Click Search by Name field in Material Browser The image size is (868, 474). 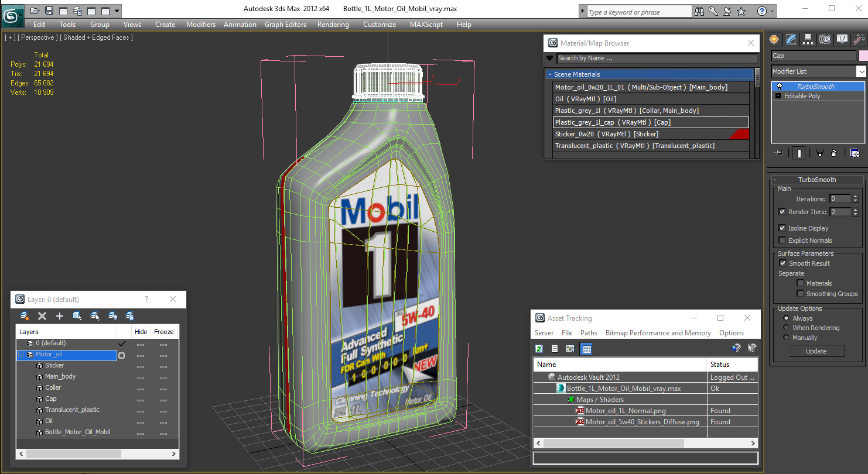[657, 58]
